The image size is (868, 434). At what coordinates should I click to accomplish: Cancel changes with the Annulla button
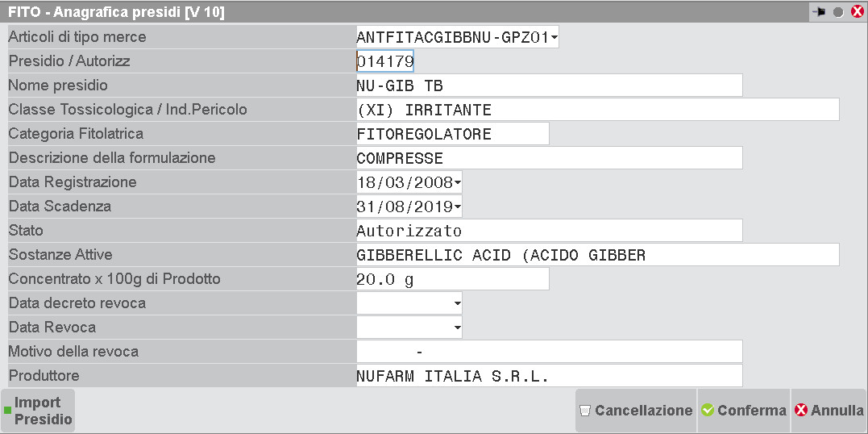coord(829,411)
